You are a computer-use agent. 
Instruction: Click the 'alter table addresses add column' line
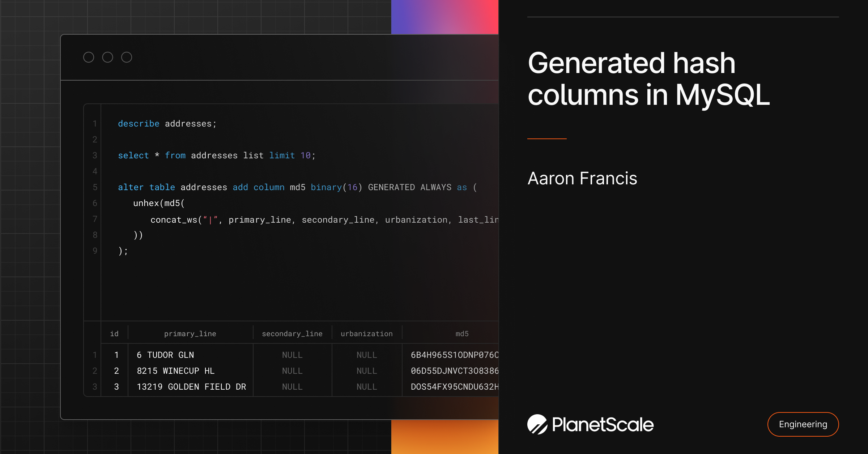click(297, 187)
